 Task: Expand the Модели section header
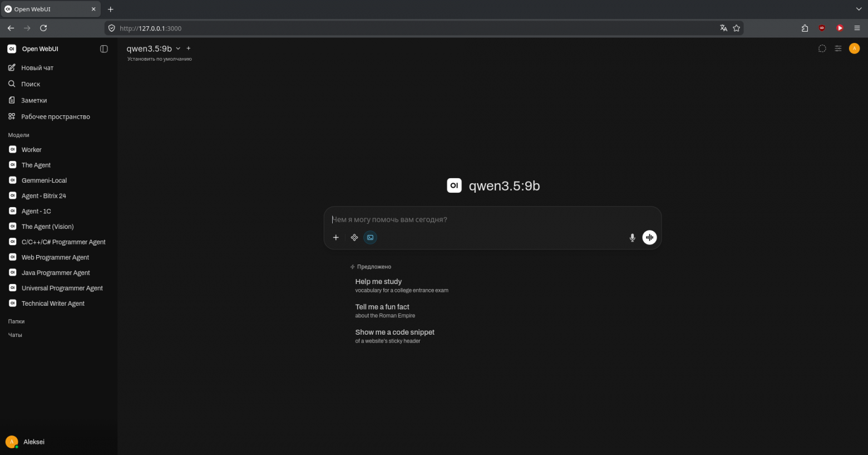(x=18, y=135)
